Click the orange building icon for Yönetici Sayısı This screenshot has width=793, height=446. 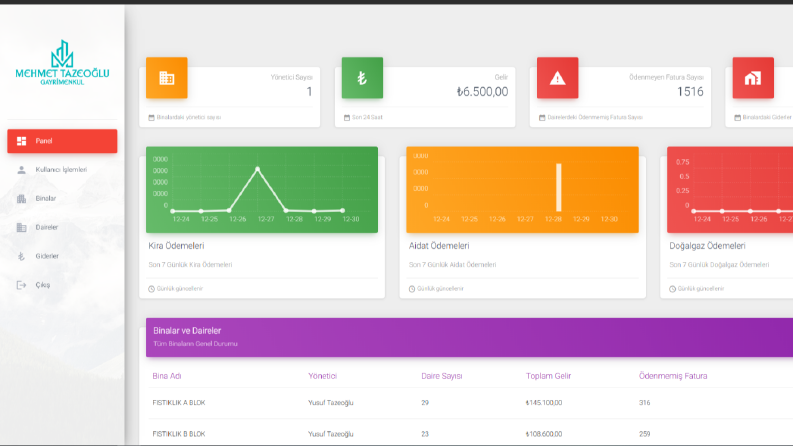166,78
